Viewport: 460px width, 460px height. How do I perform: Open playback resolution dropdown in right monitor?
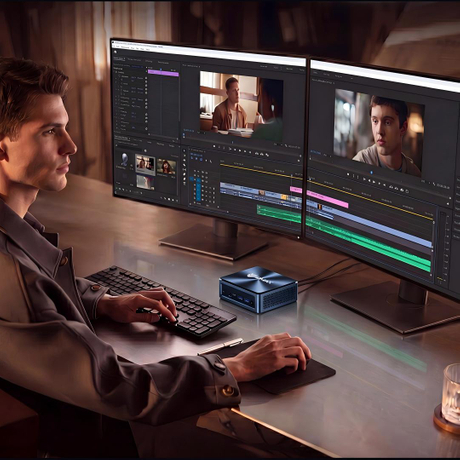coord(423,181)
